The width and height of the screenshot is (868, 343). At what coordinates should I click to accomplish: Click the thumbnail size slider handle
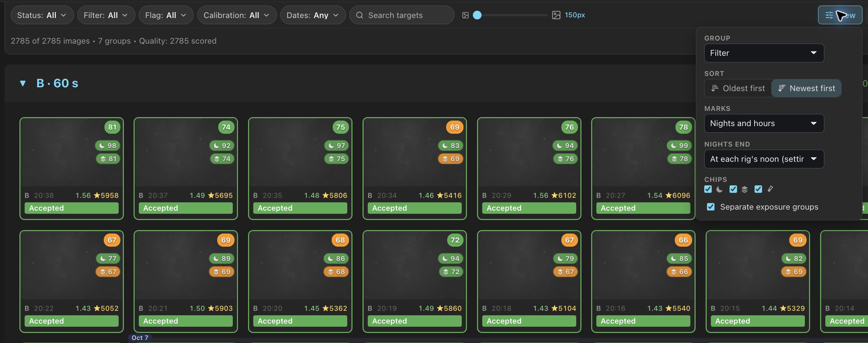pyautogui.click(x=477, y=15)
